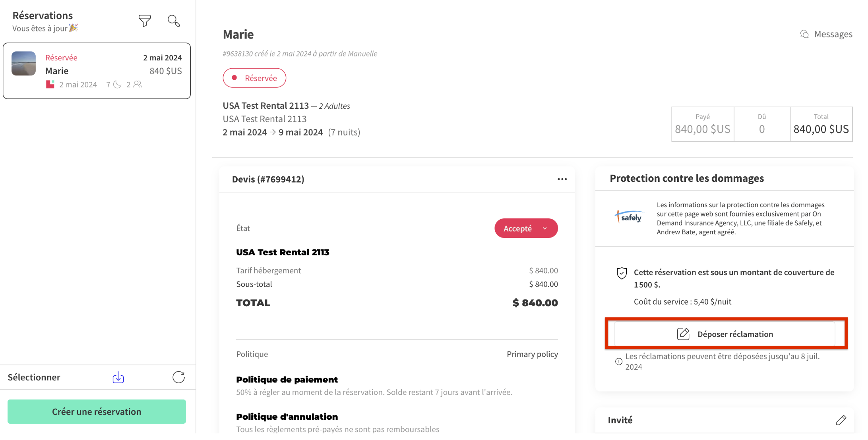Image resolution: width=868 pixels, height=440 pixels.
Task: Refresh the reservations list
Action: pos(178,377)
